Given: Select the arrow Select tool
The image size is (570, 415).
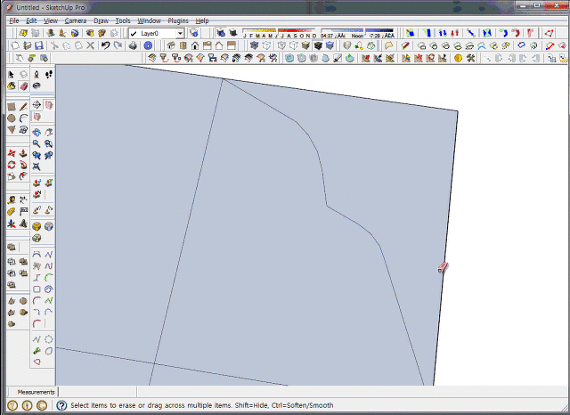Looking at the screenshot, I should tap(11, 74).
